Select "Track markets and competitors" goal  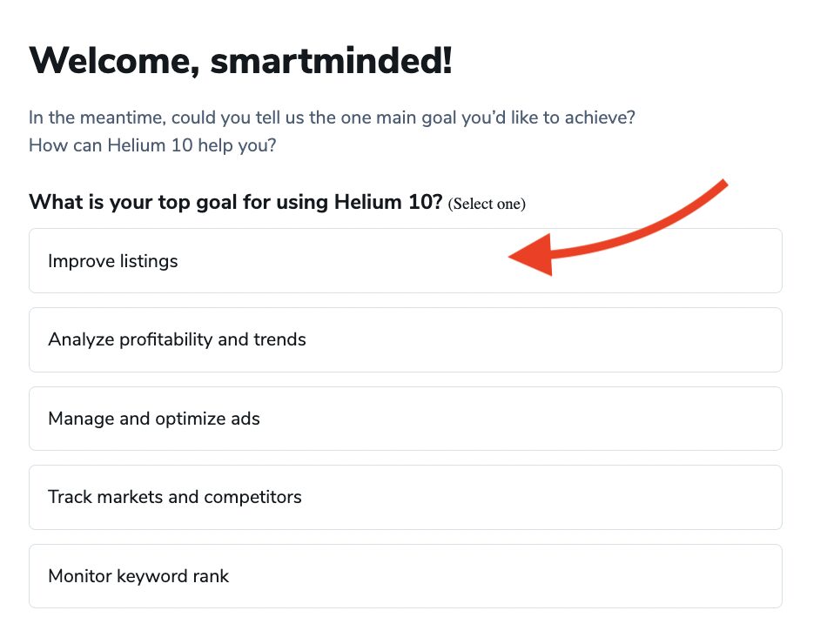pos(405,497)
